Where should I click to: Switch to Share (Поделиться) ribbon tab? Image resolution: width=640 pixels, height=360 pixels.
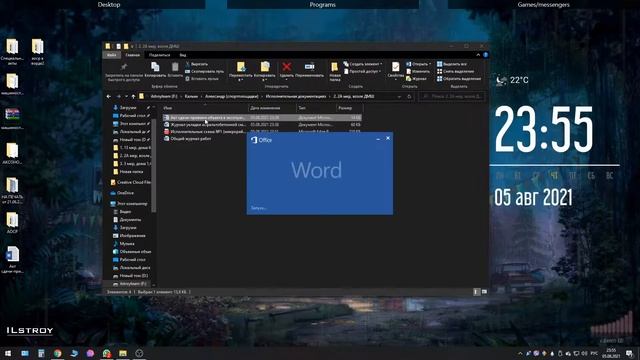point(159,55)
